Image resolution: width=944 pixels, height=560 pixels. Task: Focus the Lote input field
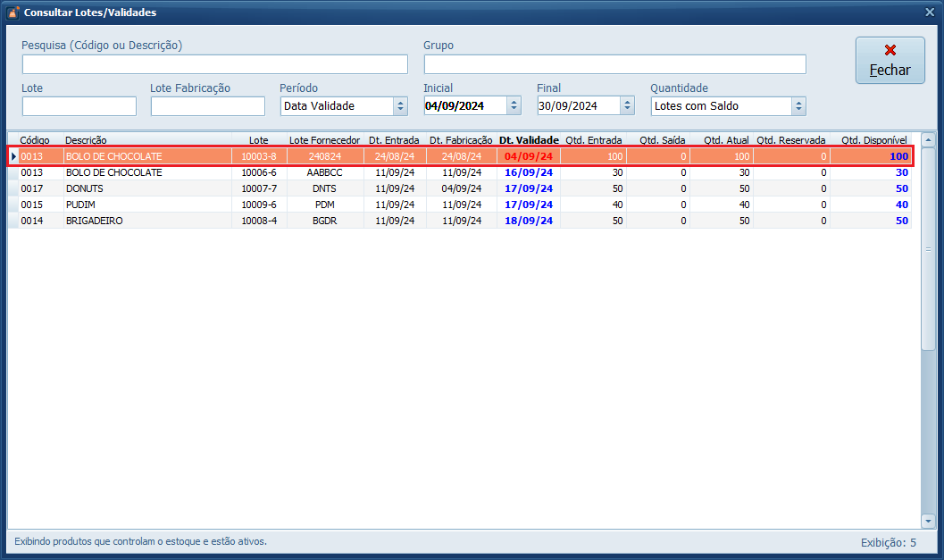pyautogui.click(x=79, y=106)
